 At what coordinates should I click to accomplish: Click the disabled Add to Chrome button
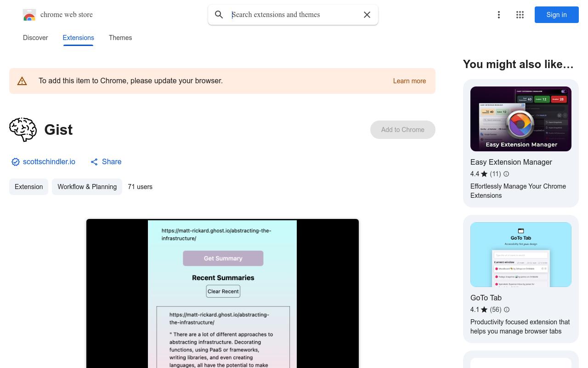pos(403,130)
